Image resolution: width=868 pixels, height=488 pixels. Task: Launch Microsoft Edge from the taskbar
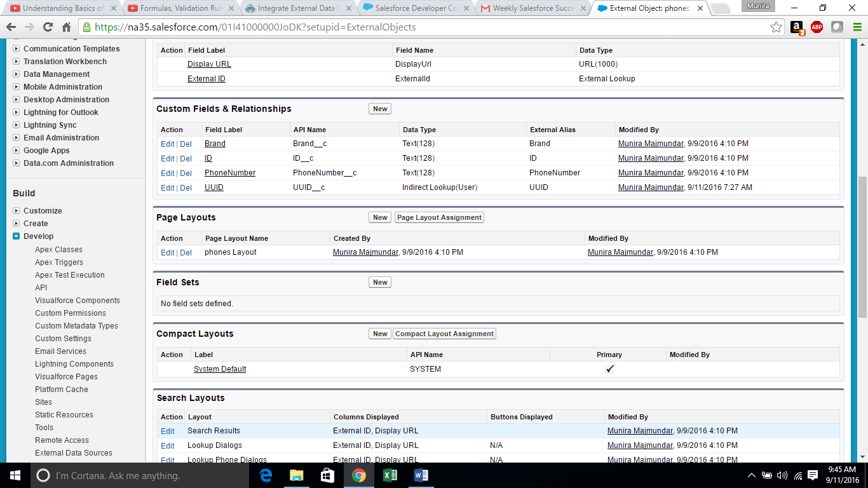(266, 475)
